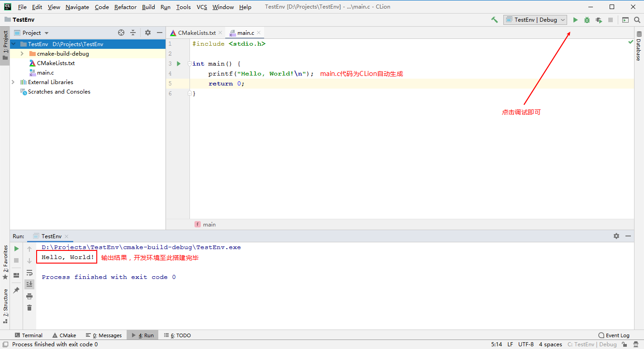Viewport: 644px width, 349px height.
Task: Start debugging with the bug icon
Action: [587, 20]
